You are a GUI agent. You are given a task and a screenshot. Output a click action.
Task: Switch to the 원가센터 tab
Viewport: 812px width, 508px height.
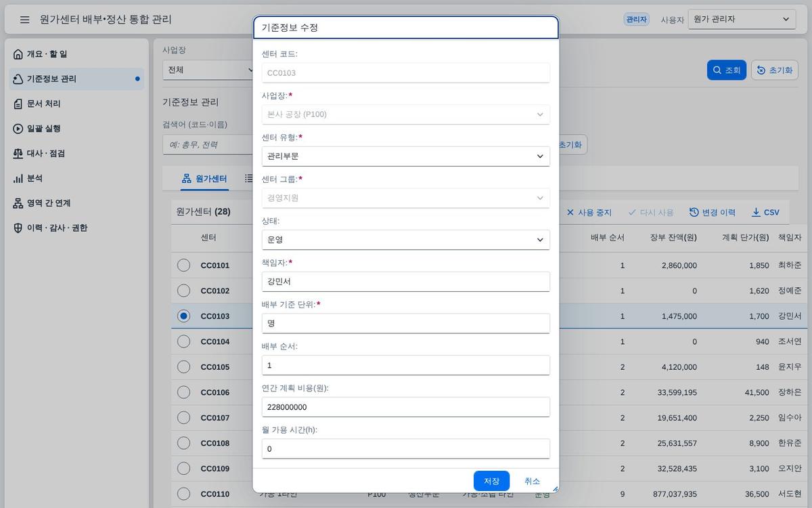(204, 179)
